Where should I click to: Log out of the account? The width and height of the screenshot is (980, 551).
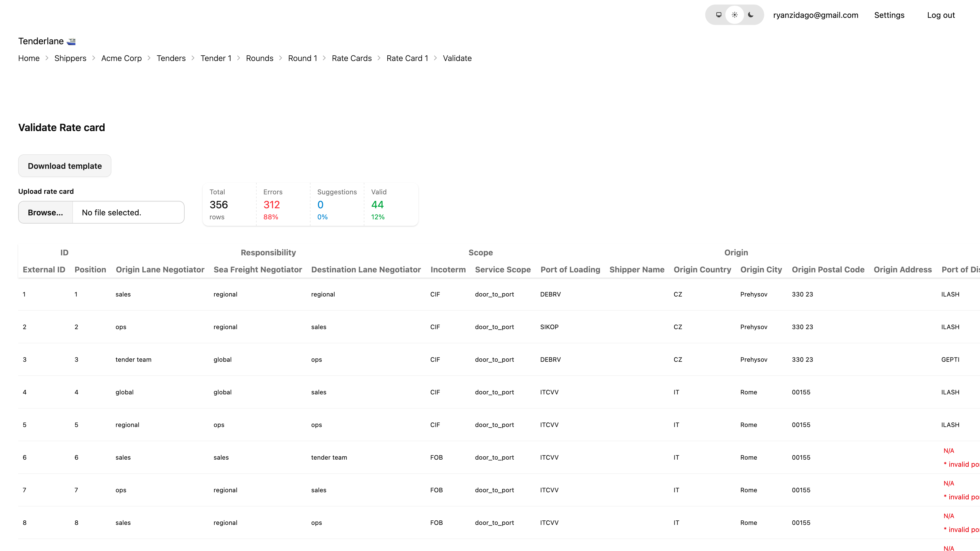tap(941, 15)
